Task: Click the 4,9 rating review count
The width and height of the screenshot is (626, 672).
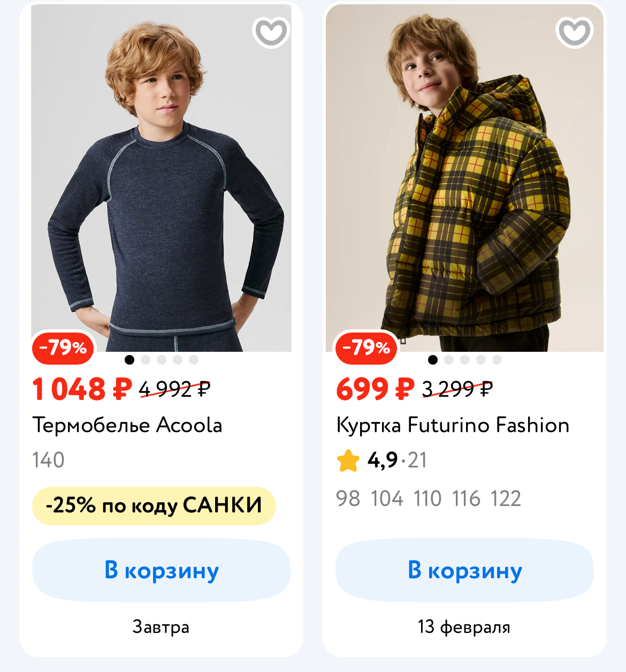Action: pos(417,460)
